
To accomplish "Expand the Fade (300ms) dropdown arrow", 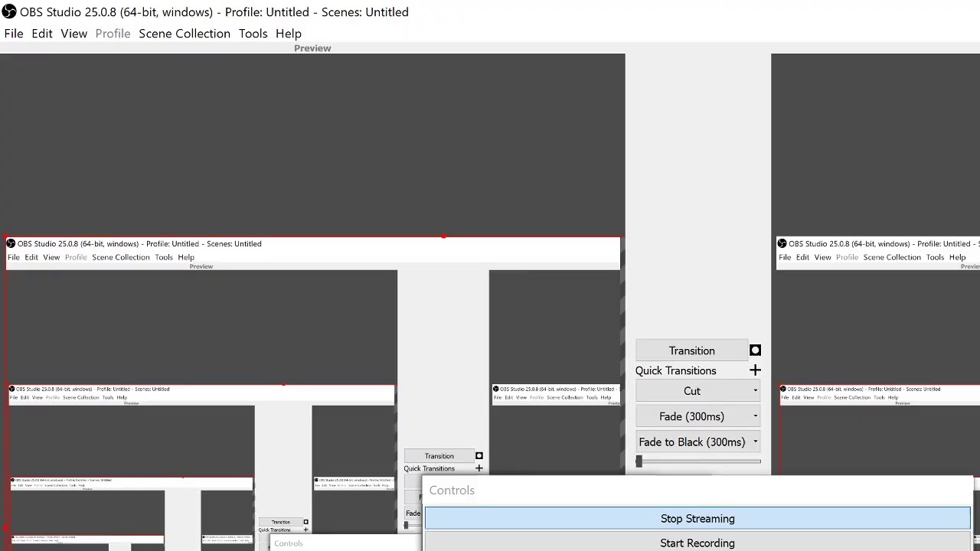I will (x=755, y=416).
